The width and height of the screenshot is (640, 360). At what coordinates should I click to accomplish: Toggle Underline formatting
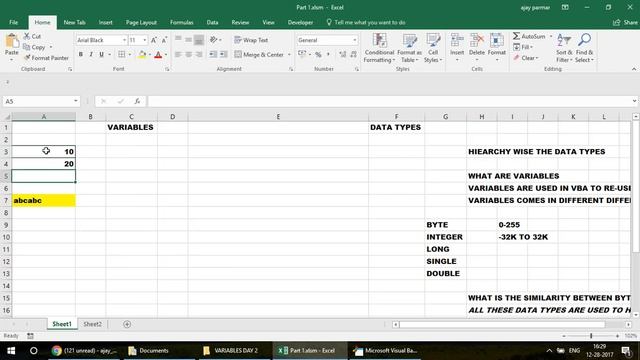point(101,54)
